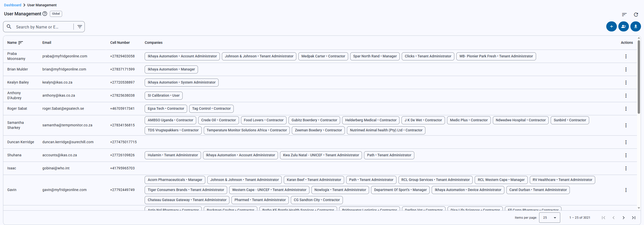This screenshot has height=225, width=644.
Task: Open the Dashboard breadcrumb link
Action: (x=13, y=5)
